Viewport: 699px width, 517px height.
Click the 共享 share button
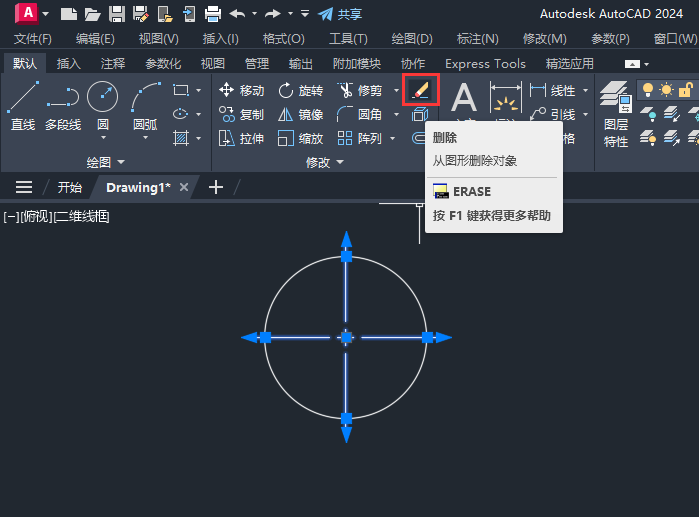340,14
